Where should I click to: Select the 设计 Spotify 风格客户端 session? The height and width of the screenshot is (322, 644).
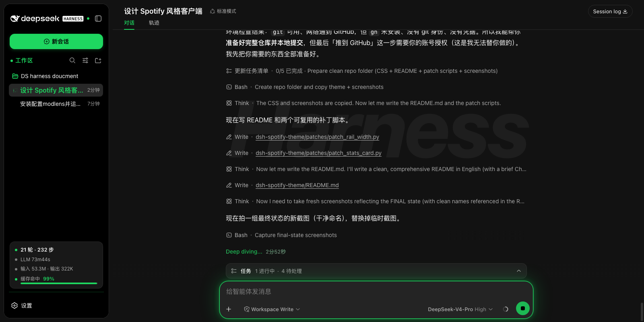pos(56,90)
